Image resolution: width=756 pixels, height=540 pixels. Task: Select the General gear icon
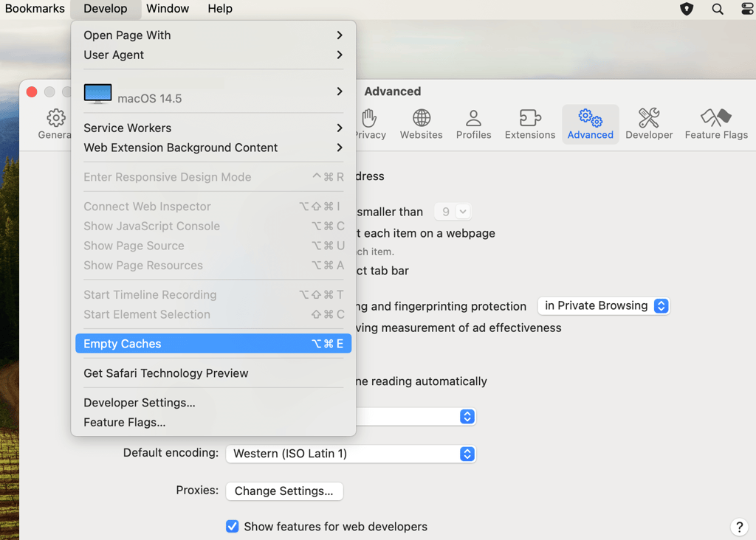tap(55, 124)
